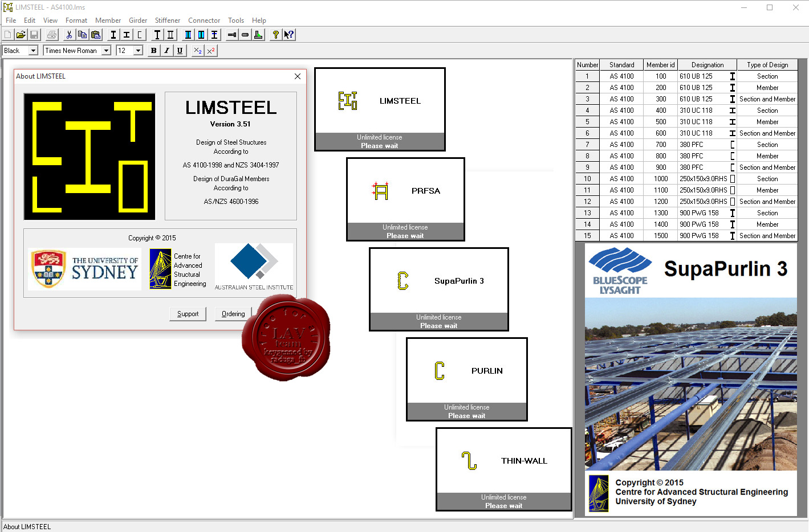The height and width of the screenshot is (532, 809).
Task: Click the LIMSTEEL splash panel
Action: coord(380,109)
